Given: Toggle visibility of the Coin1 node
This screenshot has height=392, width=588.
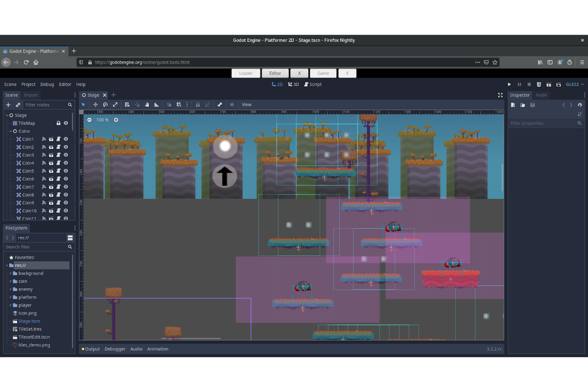Looking at the screenshot, I should [x=66, y=139].
